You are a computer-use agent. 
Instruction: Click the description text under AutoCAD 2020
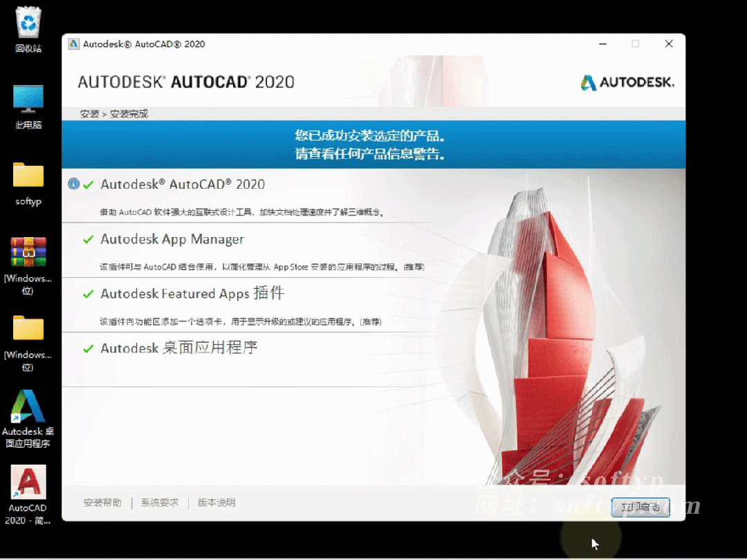[242, 212]
